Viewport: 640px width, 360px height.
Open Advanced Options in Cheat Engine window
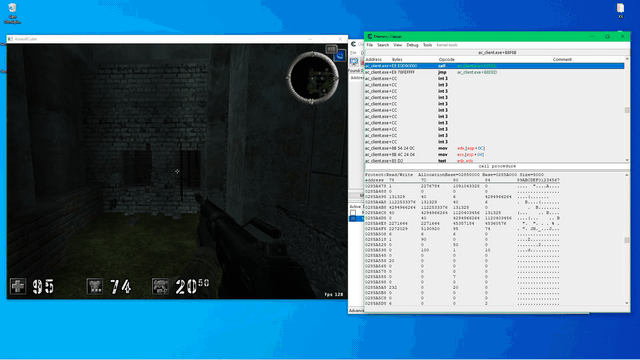356,311
